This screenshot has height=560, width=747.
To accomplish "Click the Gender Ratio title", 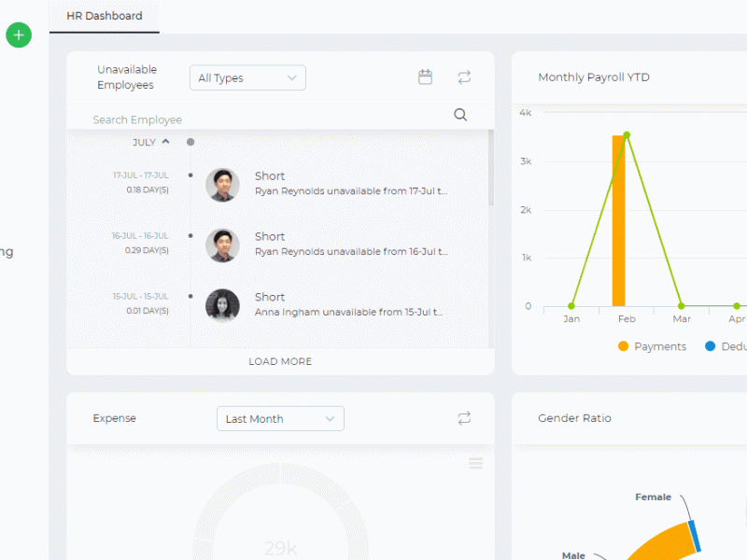I will pyautogui.click(x=574, y=418).
